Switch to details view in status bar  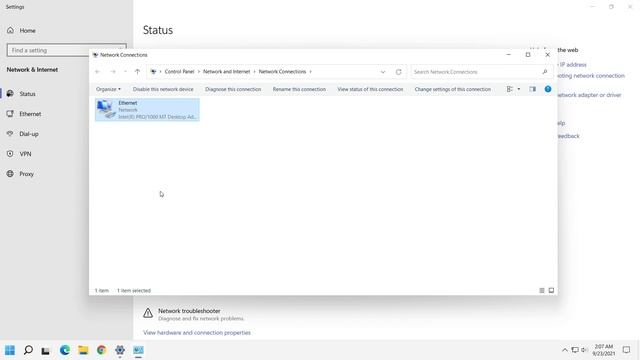[x=542, y=291]
